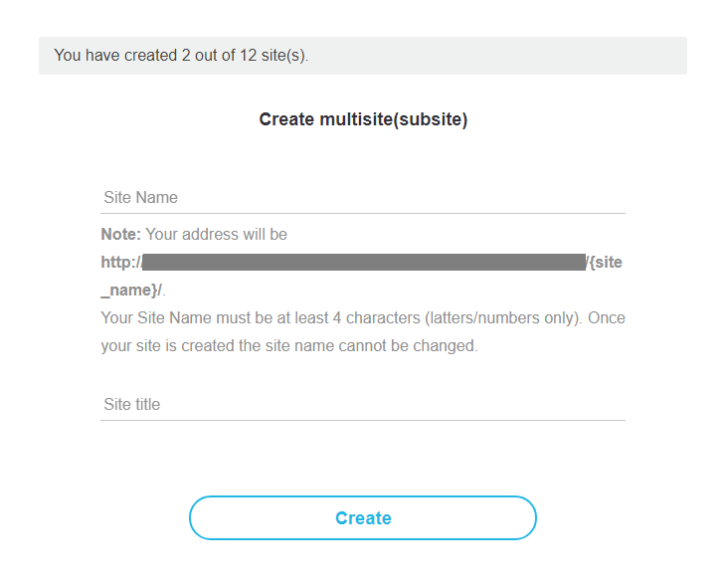Click the word 'multisite(subsite)' in heading
The image size is (727, 588).
point(394,119)
